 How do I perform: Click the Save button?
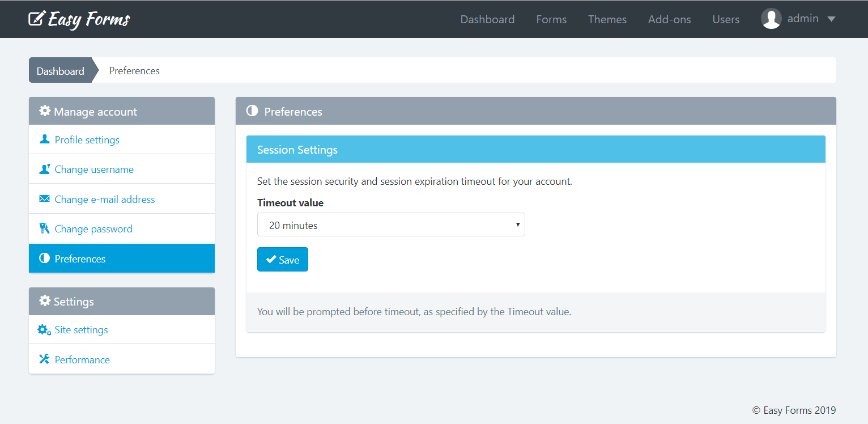[x=282, y=259]
